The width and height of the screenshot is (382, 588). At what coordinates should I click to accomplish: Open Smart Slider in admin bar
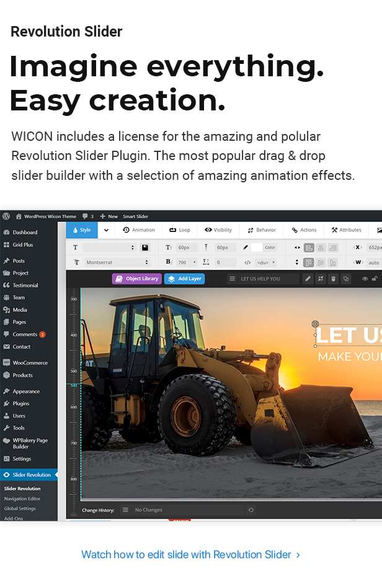tap(135, 216)
